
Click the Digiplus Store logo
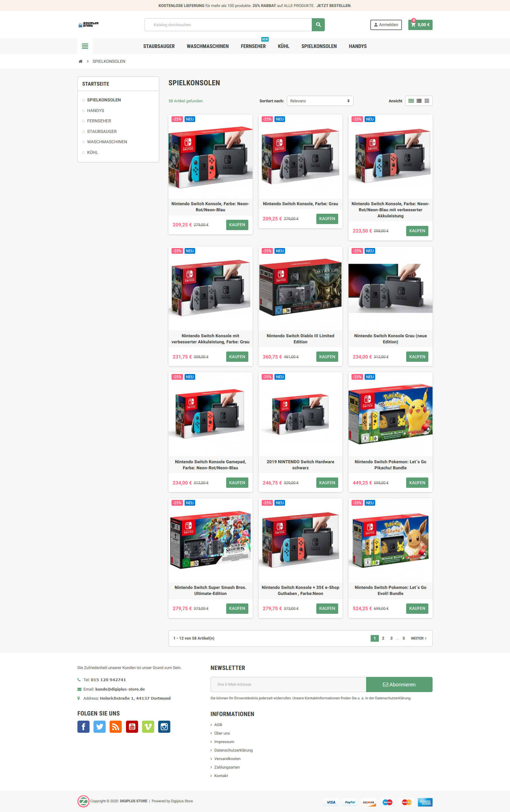[88, 25]
